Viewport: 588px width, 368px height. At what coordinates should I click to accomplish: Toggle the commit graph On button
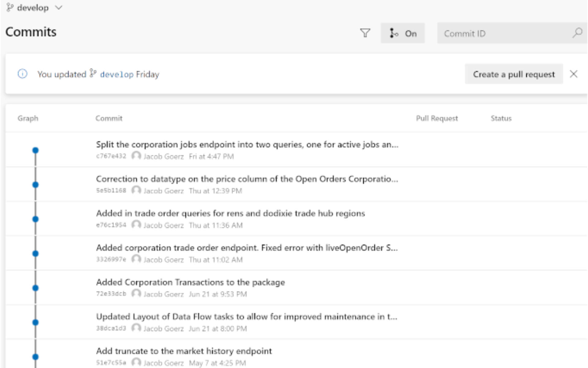(402, 33)
